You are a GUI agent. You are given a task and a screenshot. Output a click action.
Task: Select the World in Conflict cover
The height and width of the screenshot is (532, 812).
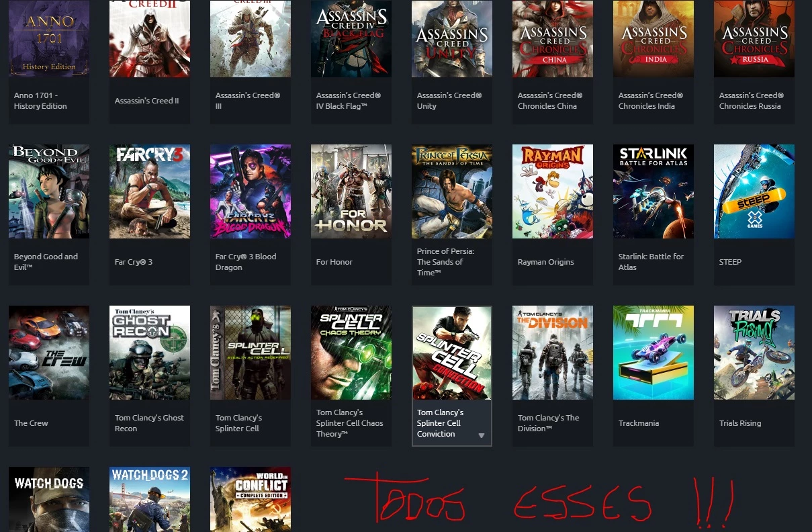(251, 499)
